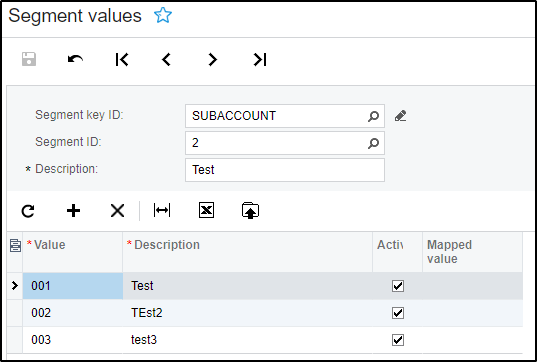Edit the segment key with pencil icon
Image resolution: width=537 pixels, height=362 pixels.
point(400,116)
